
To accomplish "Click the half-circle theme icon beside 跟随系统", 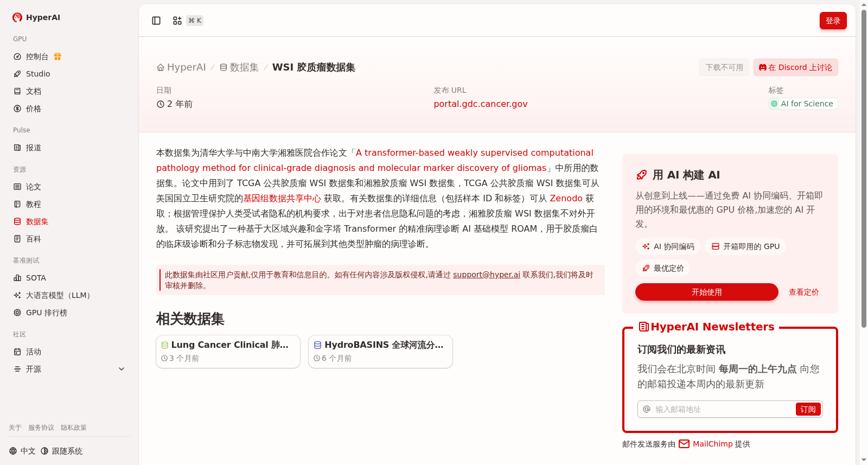I will point(44,451).
